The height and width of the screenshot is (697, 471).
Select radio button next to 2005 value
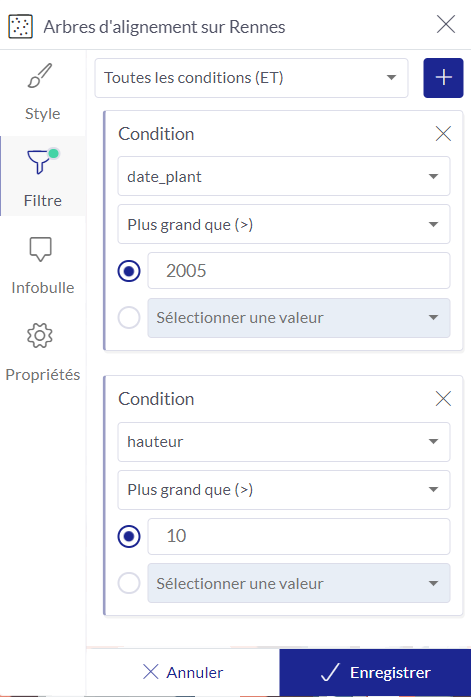pyautogui.click(x=129, y=271)
